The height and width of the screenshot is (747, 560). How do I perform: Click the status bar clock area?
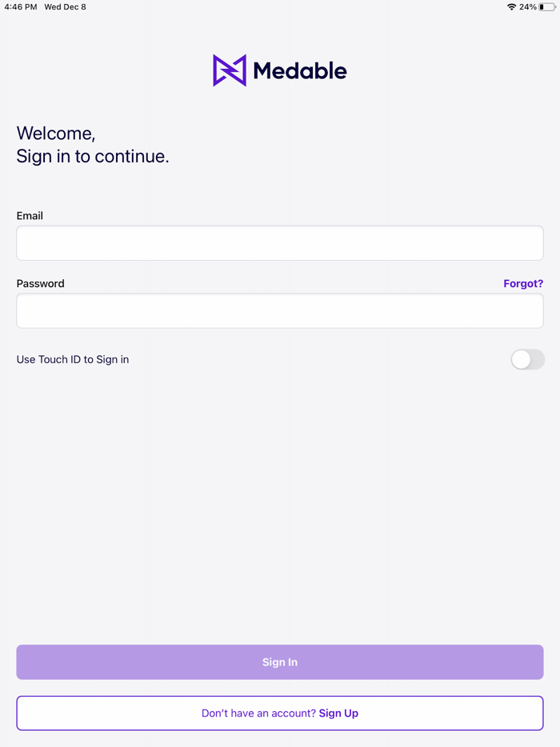tap(19, 7)
